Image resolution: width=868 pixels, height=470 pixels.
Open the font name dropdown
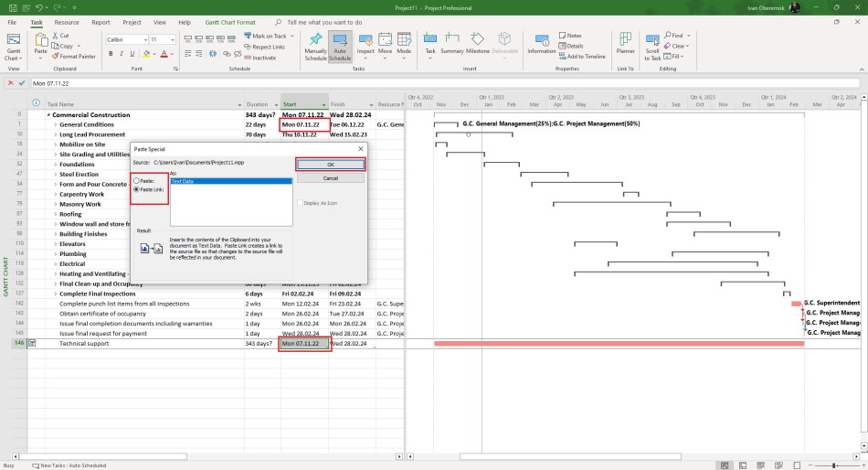coord(145,39)
